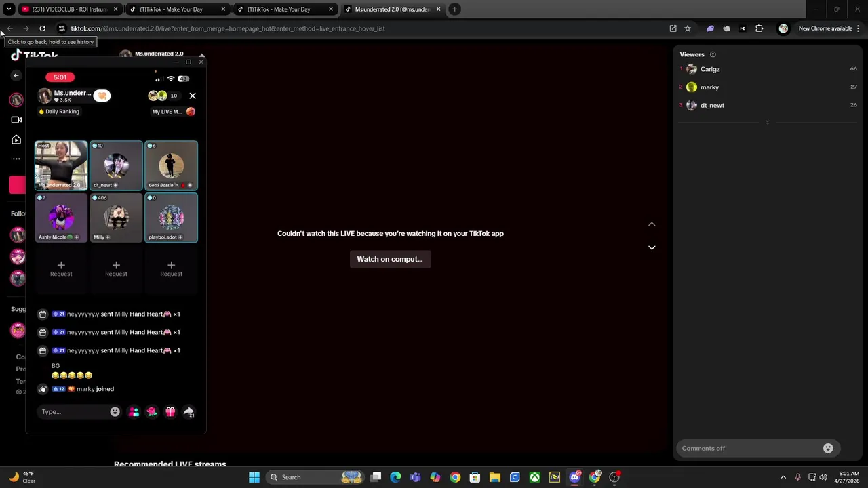The image size is (868, 488).
Task: Open Ms.underrated host profile avatar
Action: pos(45,96)
